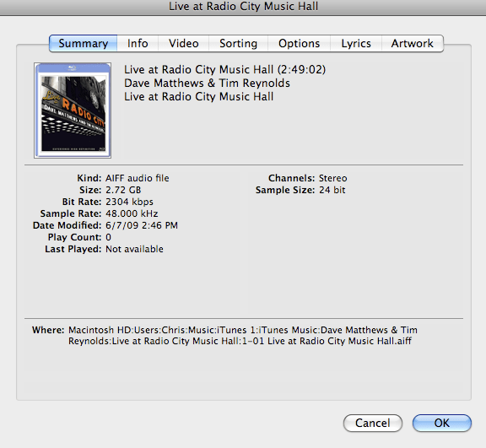Click the Bit Rate value 2304 kbps
This screenshot has width=486, height=448.
tap(130, 202)
